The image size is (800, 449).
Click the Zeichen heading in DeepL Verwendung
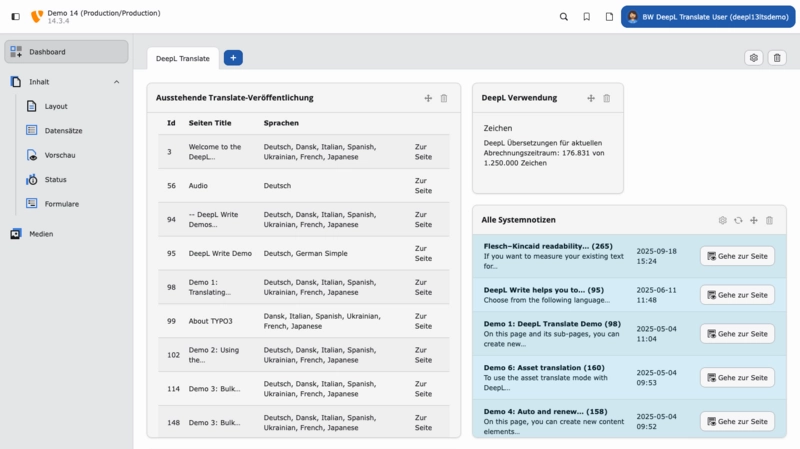pos(497,128)
